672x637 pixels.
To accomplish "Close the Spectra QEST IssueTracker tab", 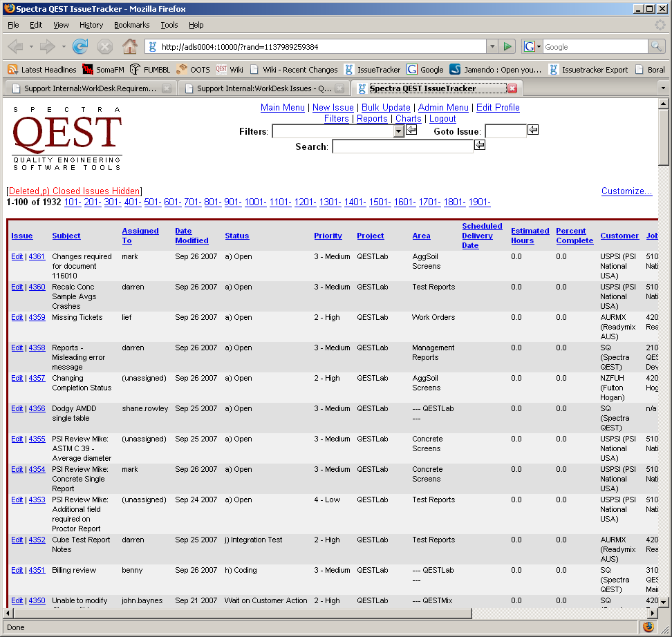I will [x=512, y=88].
